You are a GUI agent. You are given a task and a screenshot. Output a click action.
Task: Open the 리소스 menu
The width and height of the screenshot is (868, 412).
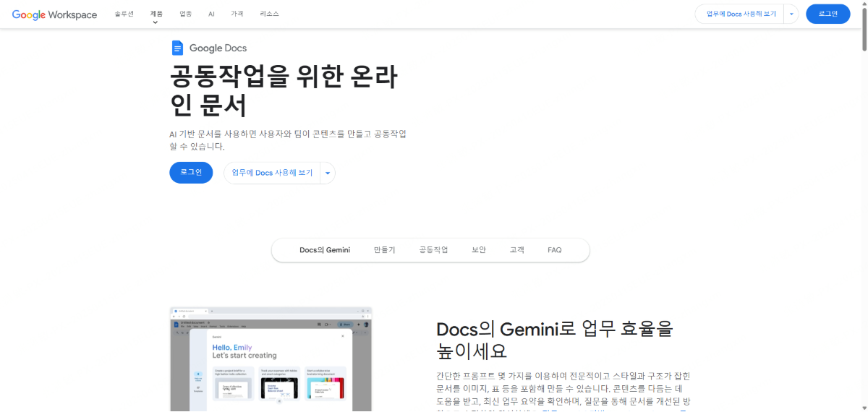(x=269, y=14)
